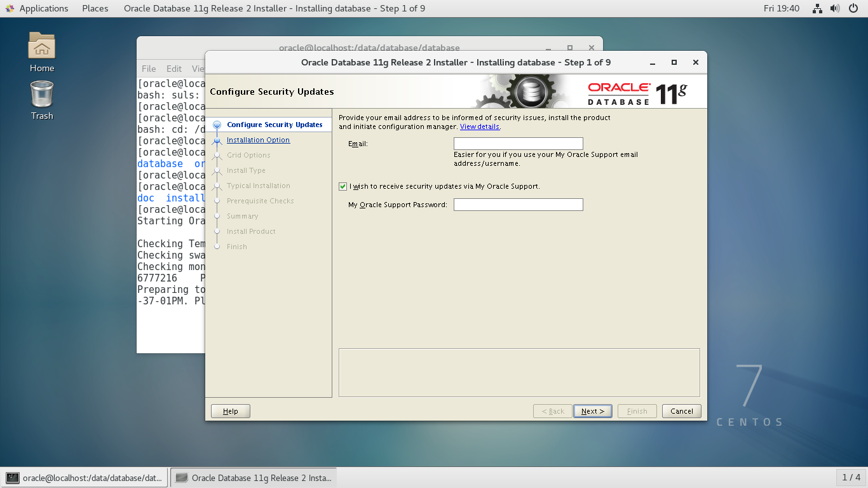
Task: Click the 'Finish' step text in sidebar
Action: pos(237,247)
